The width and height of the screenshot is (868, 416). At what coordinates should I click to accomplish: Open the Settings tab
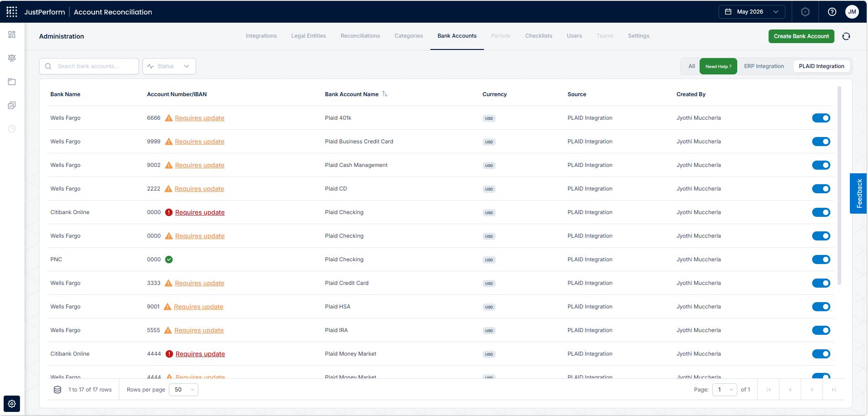point(639,36)
